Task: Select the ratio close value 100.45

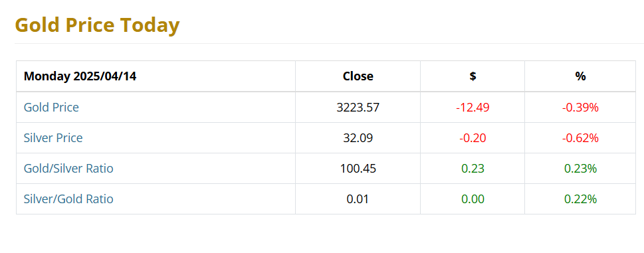Action: (358, 169)
